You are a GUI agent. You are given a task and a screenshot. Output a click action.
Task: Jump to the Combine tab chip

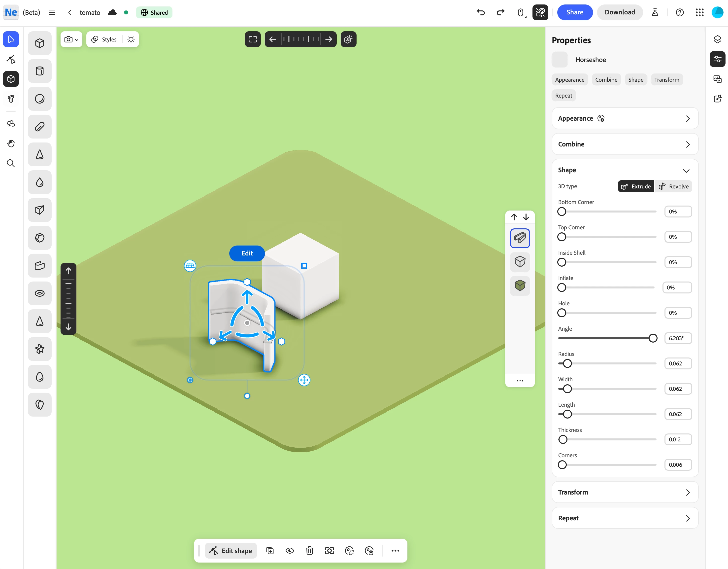click(606, 80)
